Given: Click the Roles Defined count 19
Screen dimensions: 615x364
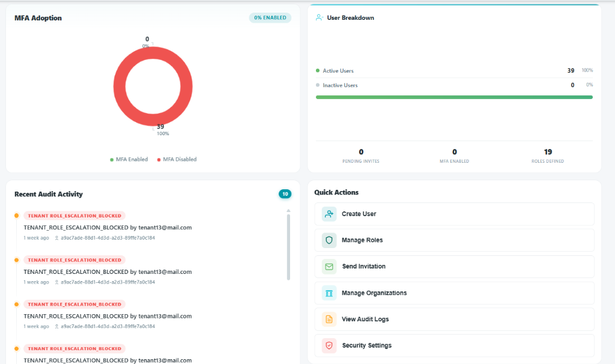Looking at the screenshot, I should click(x=548, y=152).
